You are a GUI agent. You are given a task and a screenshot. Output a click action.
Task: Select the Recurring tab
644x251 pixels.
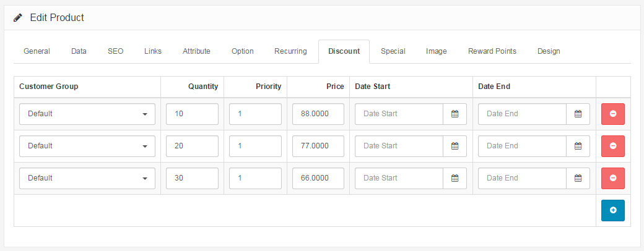291,51
